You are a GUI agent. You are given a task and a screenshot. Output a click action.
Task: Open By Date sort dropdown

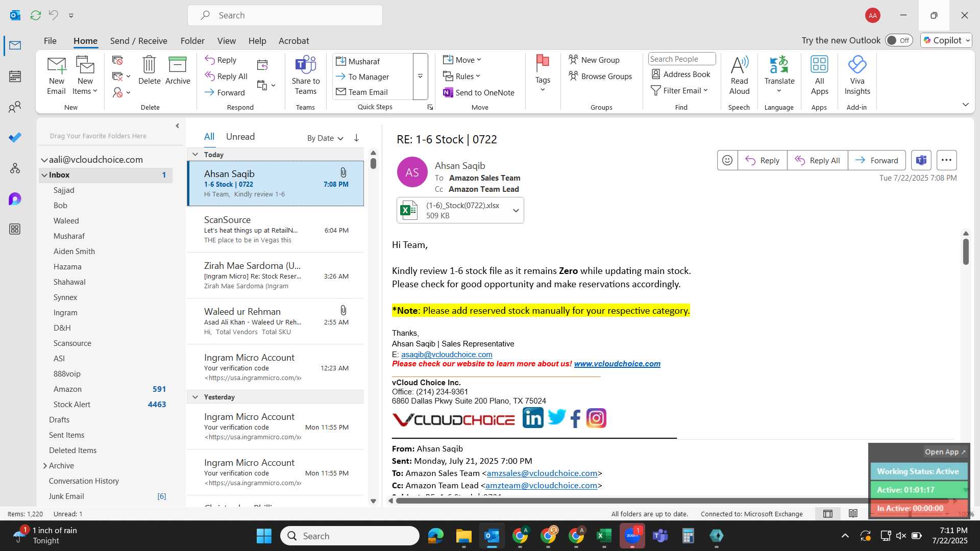(325, 138)
